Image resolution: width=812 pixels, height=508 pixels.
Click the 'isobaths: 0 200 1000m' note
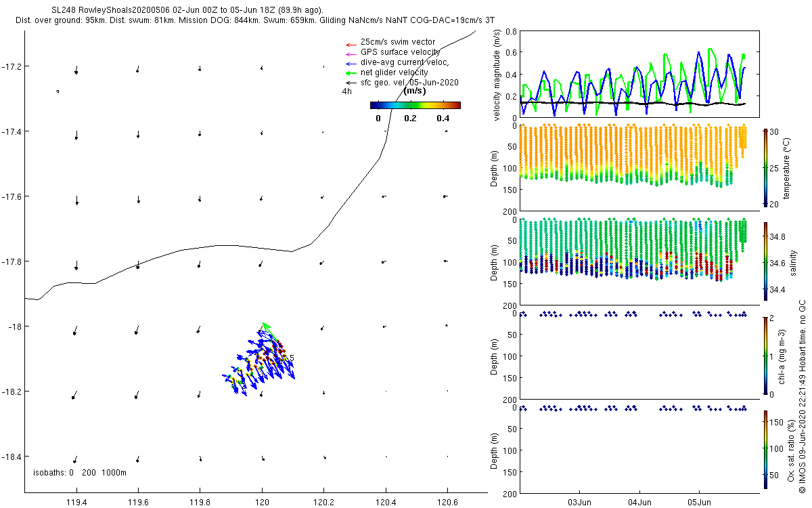79,472
